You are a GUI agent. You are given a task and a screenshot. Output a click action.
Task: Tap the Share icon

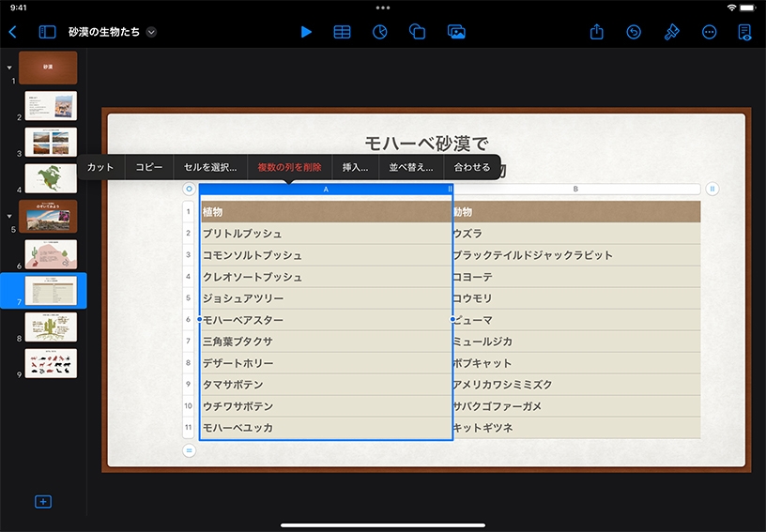click(597, 32)
